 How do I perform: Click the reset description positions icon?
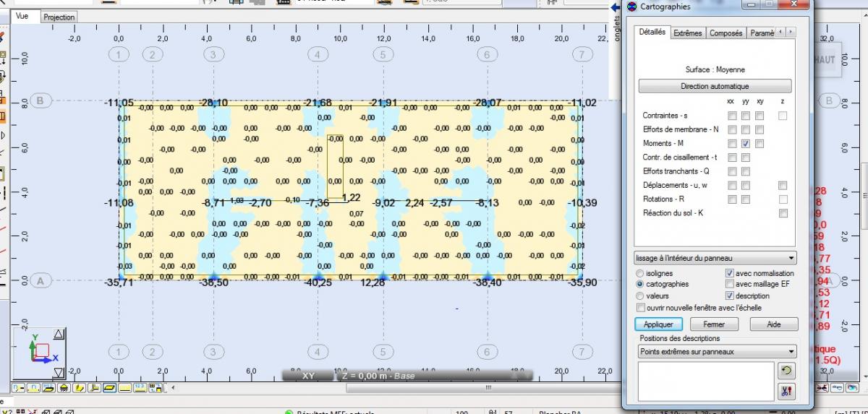click(786, 371)
